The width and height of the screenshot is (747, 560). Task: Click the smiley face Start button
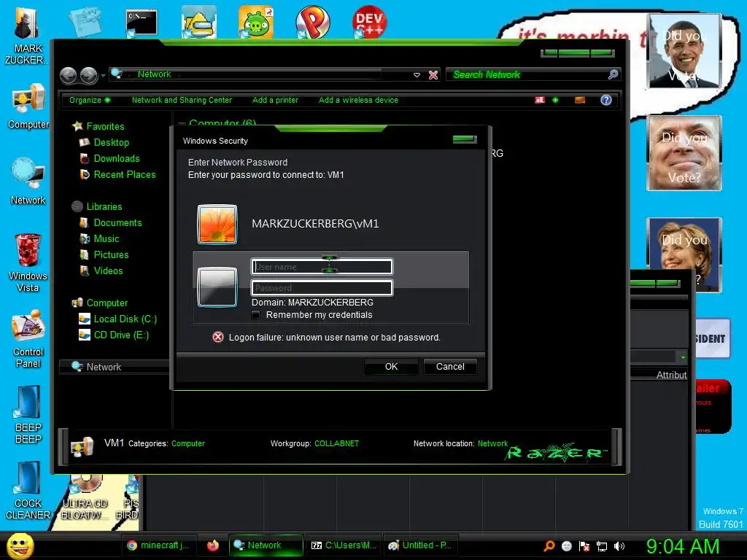(x=20, y=545)
